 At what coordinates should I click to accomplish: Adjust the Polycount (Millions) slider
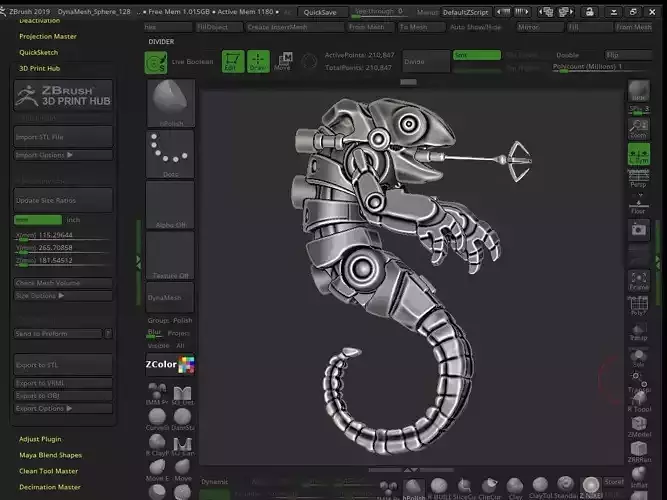[x=602, y=67]
